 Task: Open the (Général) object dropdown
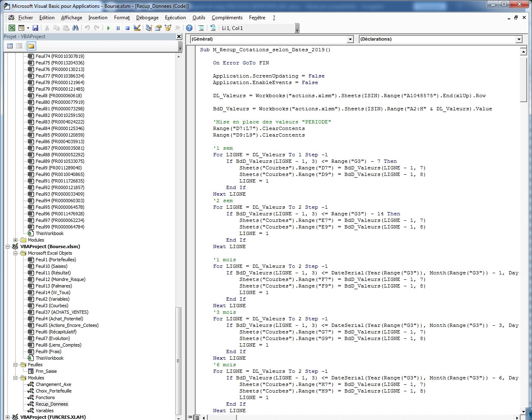(350, 39)
